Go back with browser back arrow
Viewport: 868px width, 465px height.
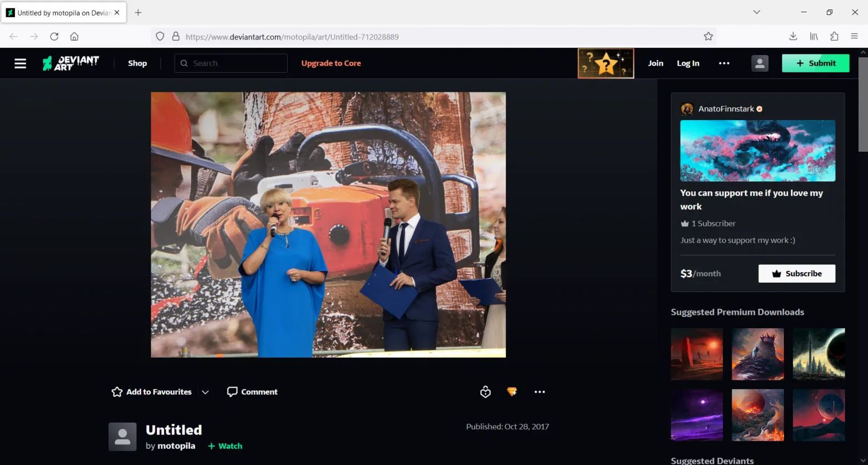(x=14, y=37)
